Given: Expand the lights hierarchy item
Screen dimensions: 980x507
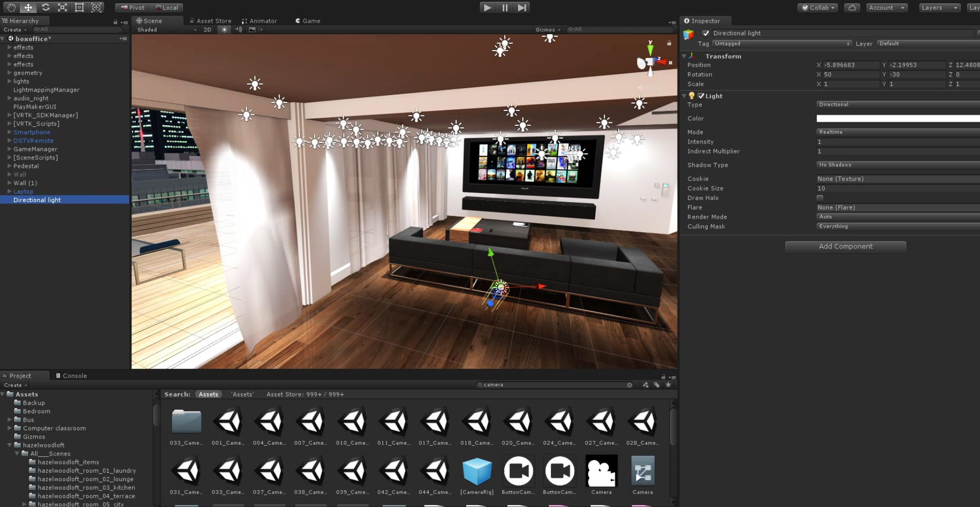Looking at the screenshot, I should pyautogui.click(x=9, y=81).
